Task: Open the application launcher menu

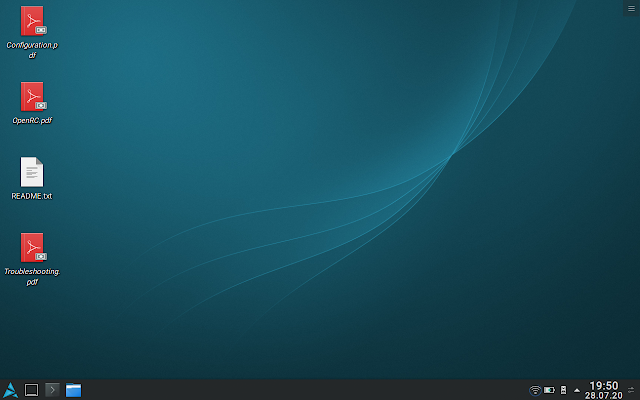Action: [x=10, y=390]
